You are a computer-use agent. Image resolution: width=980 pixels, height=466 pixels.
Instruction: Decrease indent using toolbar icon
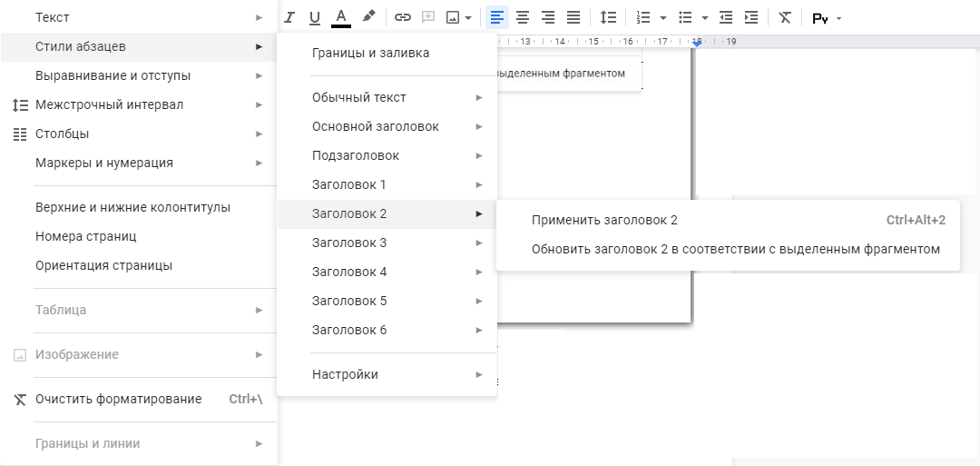pos(726,17)
